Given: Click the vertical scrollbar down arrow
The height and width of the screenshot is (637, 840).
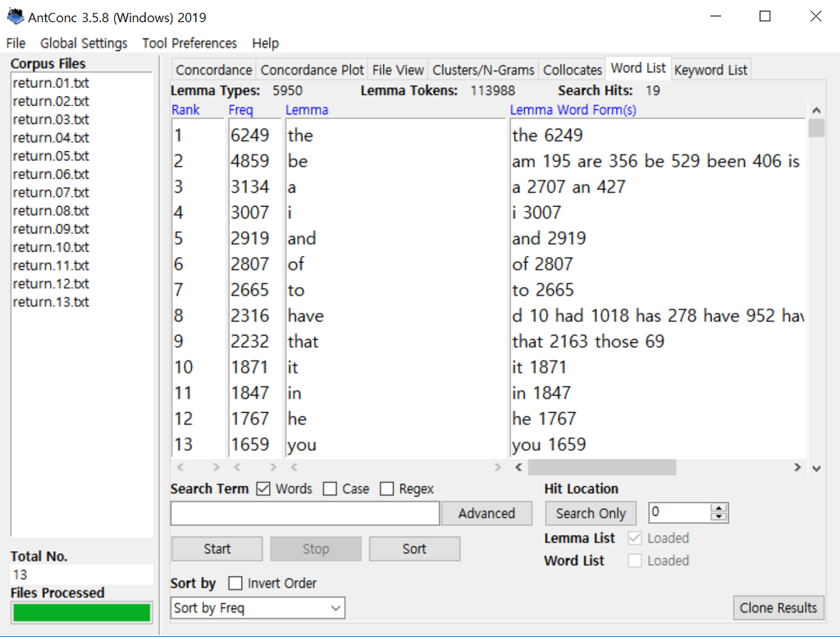Looking at the screenshot, I should point(816,468).
